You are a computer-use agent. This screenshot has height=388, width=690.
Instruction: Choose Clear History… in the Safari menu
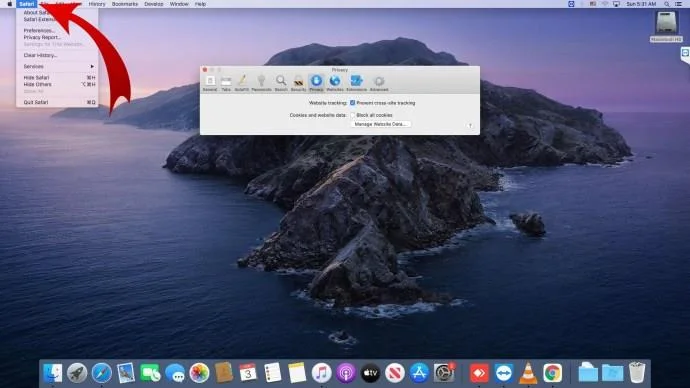pyautogui.click(x=57, y=55)
